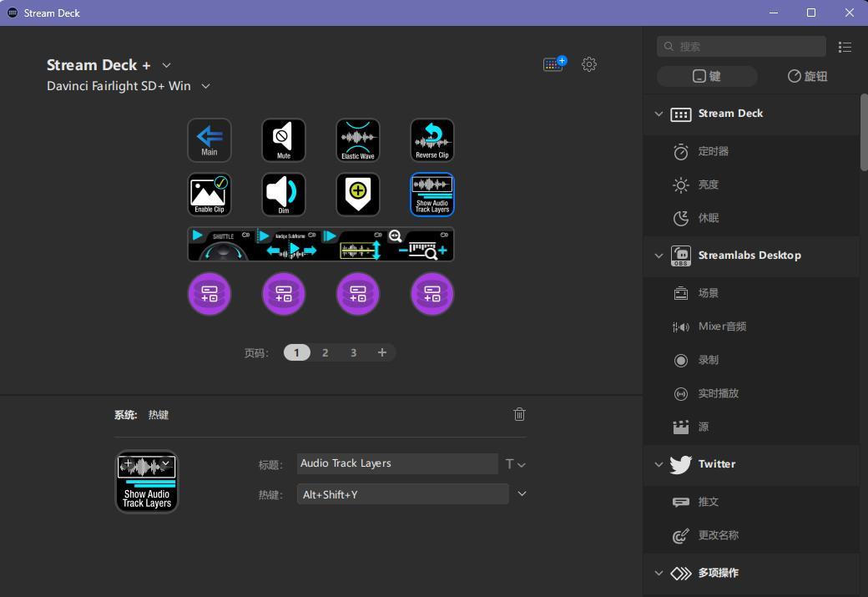Screen dimensions: 868x597
Task: Select the purple dial under the track height strip
Action: point(357,294)
